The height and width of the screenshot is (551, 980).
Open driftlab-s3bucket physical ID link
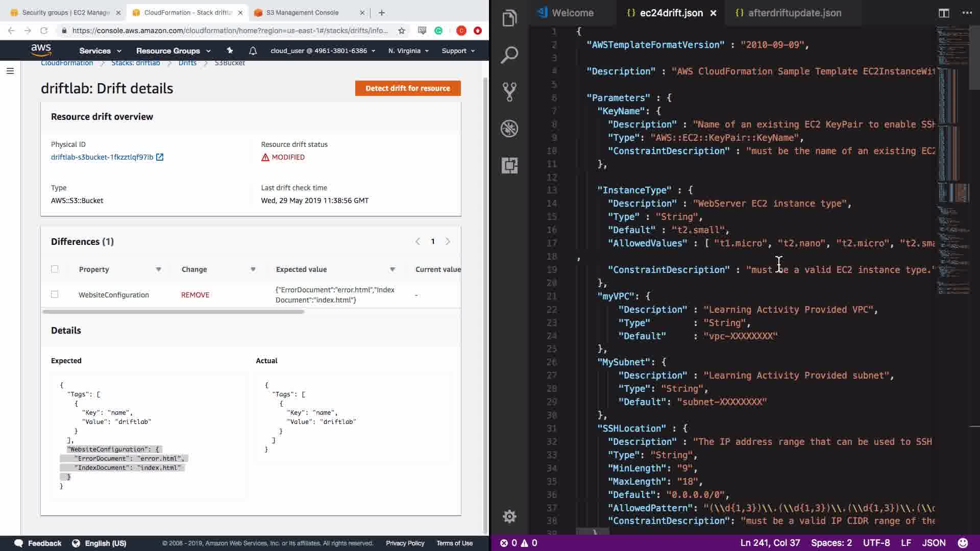tap(102, 157)
